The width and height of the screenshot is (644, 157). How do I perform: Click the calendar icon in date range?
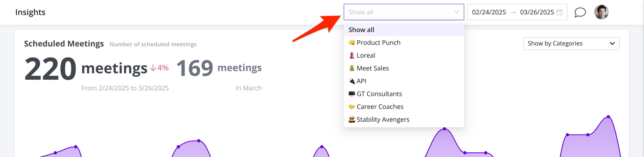pyautogui.click(x=559, y=12)
